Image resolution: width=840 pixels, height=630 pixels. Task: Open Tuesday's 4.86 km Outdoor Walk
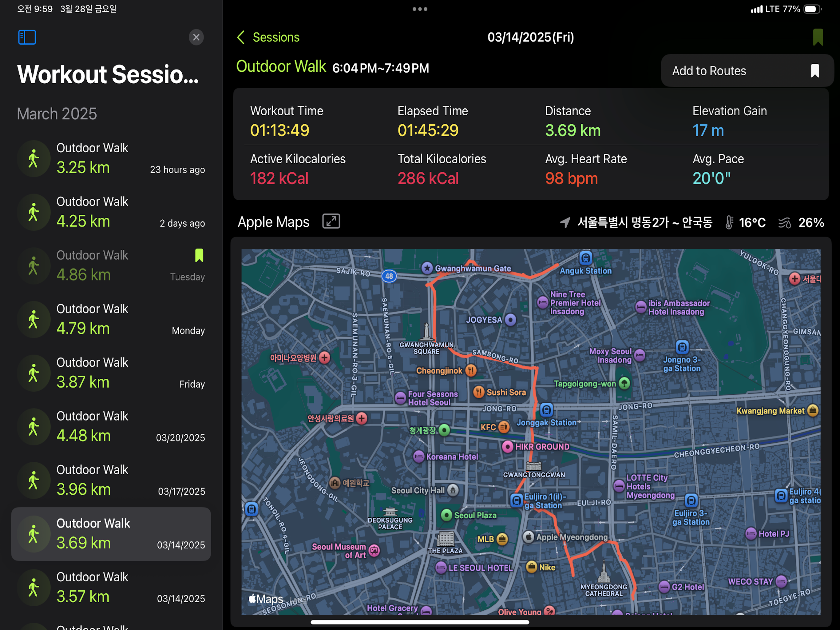111,265
